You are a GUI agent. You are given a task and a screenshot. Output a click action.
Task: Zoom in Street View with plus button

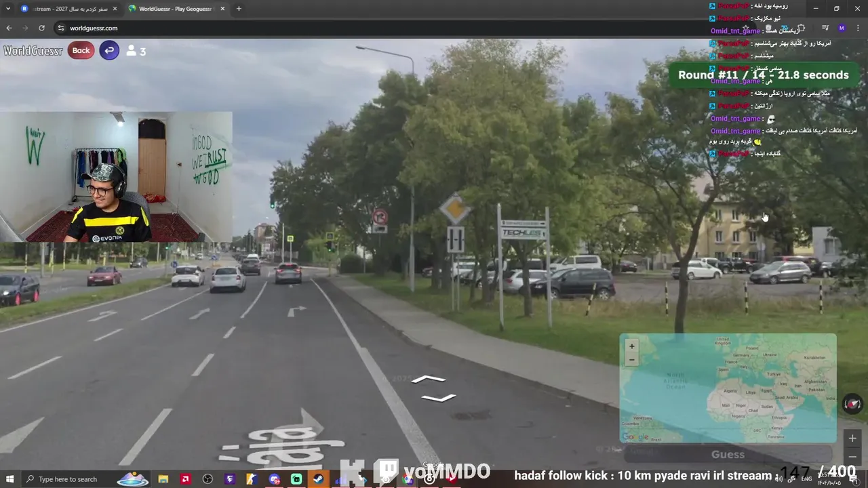[x=852, y=439]
